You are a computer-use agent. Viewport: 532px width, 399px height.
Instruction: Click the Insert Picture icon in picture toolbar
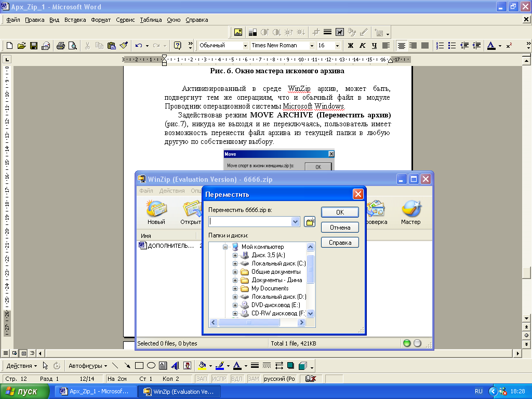(x=238, y=32)
